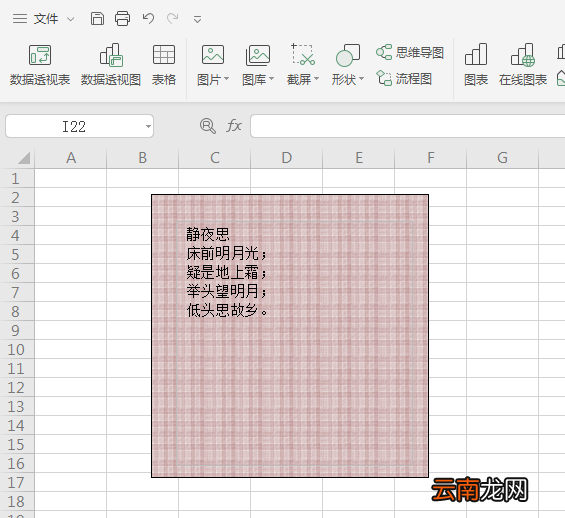Click the Print icon
Viewport: 565px width, 518px height.
pyautogui.click(x=123, y=18)
